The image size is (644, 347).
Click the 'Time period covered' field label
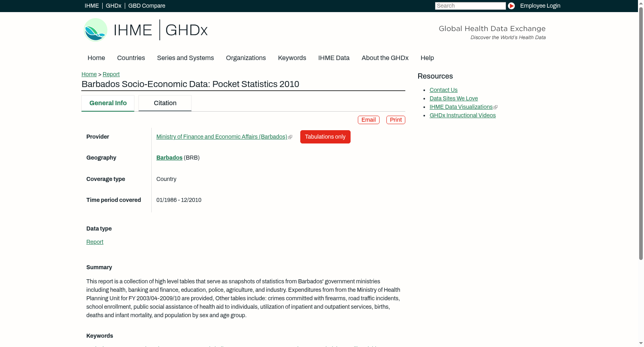click(114, 200)
